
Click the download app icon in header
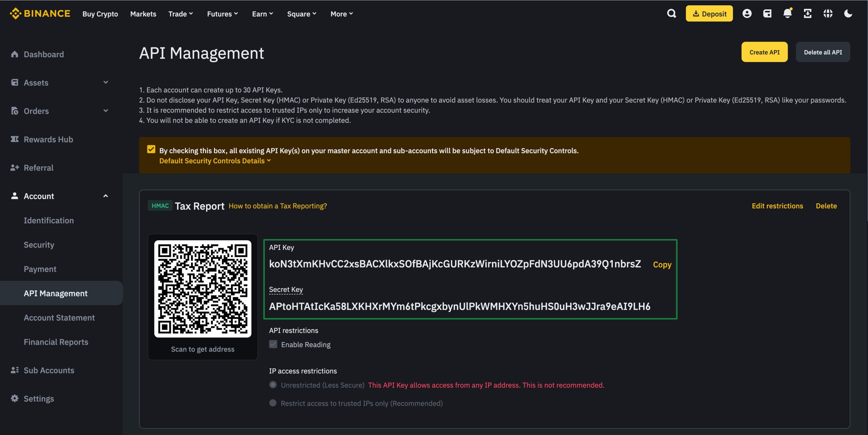[x=807, y=13]
